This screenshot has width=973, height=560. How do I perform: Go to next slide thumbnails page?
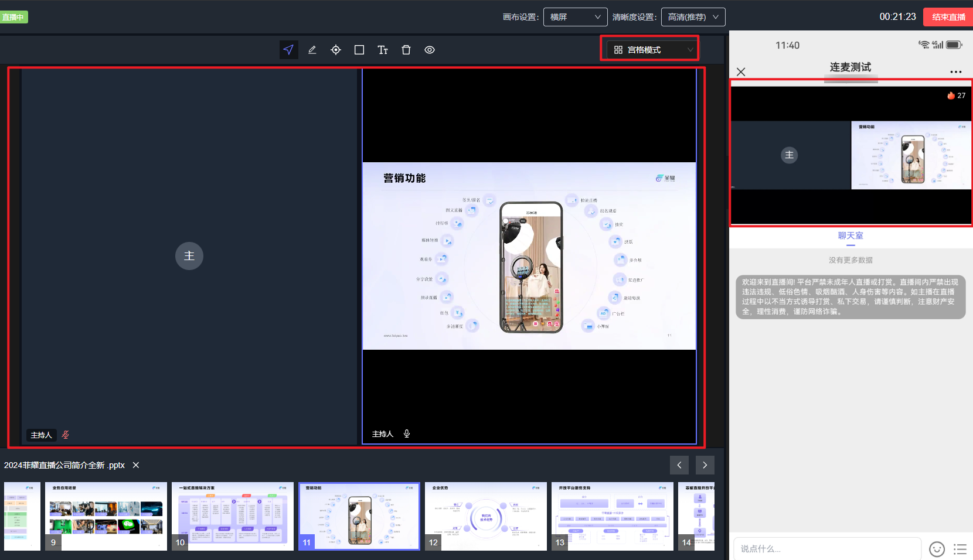coord(705,465)
